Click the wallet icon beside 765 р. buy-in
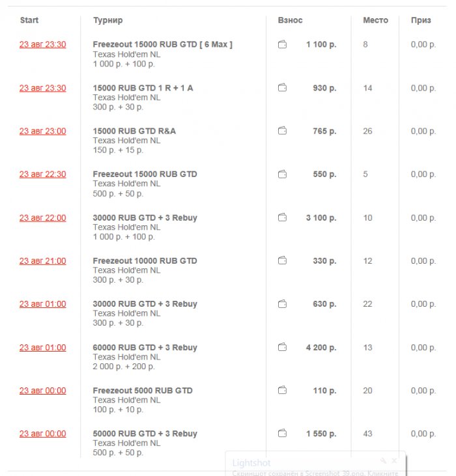Screen dimensions: 456x476 coord(282,131)
